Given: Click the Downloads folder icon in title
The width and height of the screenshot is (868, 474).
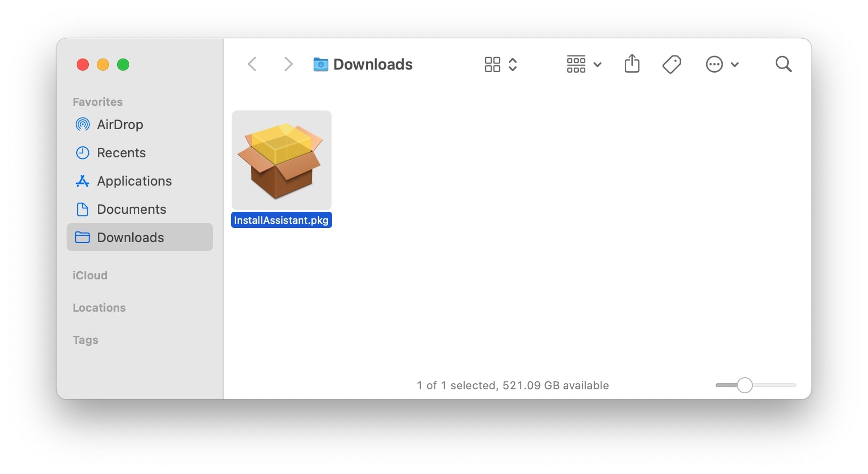Looking at the screenshot, I should (x=320, y=65).
